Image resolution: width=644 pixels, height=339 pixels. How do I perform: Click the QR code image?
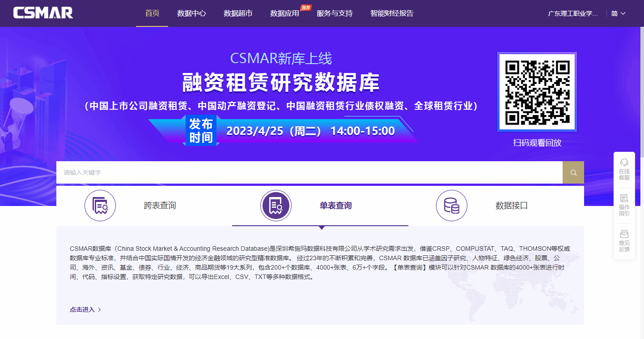pyautogui.click(x=537, y=92)
